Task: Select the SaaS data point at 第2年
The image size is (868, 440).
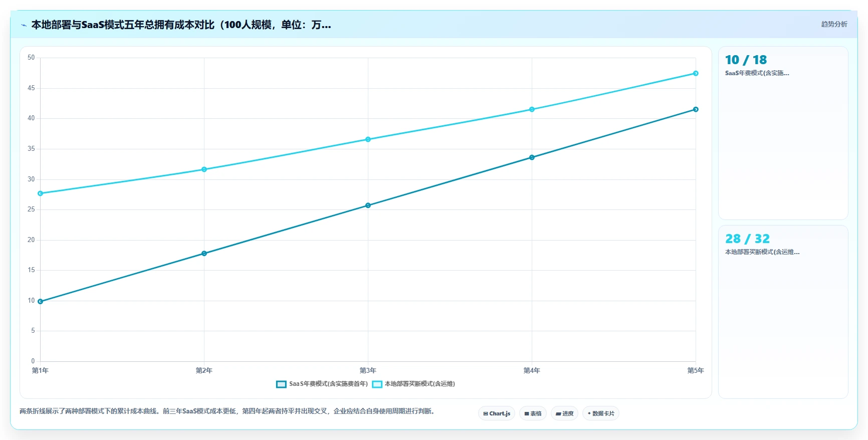Action: click(x=204, y=254)
